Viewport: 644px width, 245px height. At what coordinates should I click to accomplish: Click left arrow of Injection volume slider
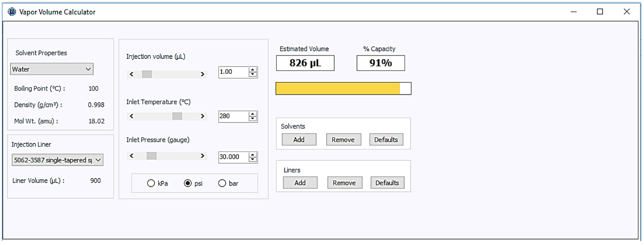pyautogui.click(x=132, y=74)
